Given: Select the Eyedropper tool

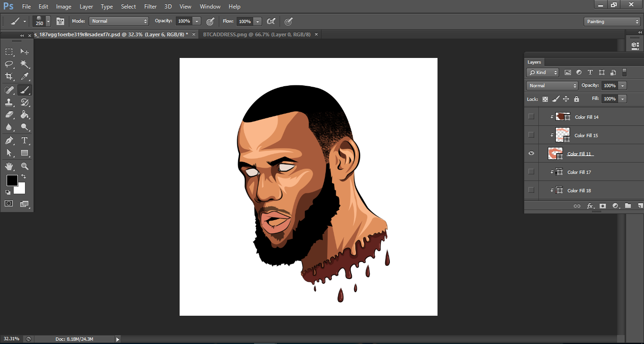Looking at the screenshot, I should coord(25,76).
